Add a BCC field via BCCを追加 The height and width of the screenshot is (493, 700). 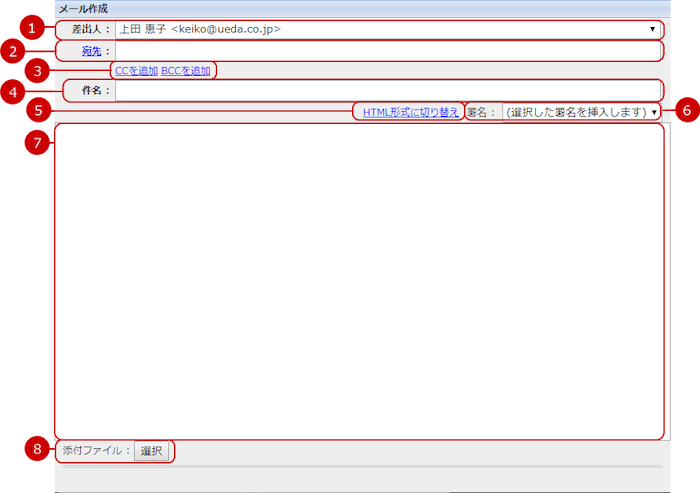tap(185, 71)
